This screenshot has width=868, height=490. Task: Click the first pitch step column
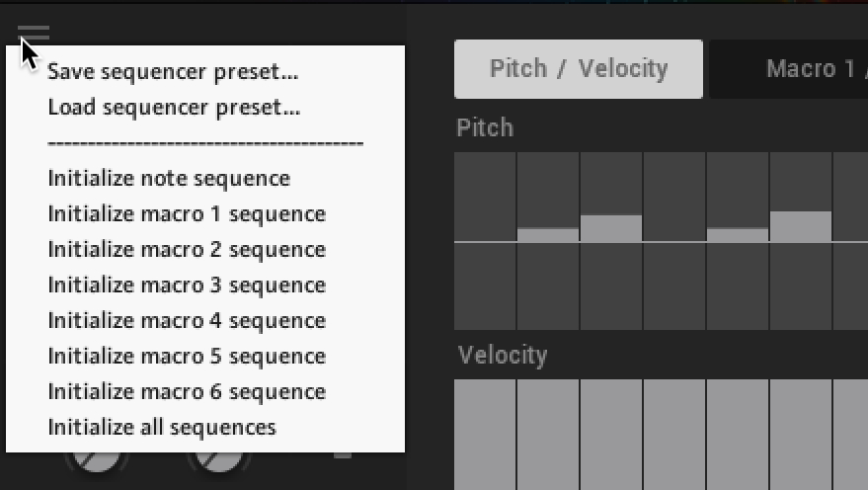click(485, 240)
